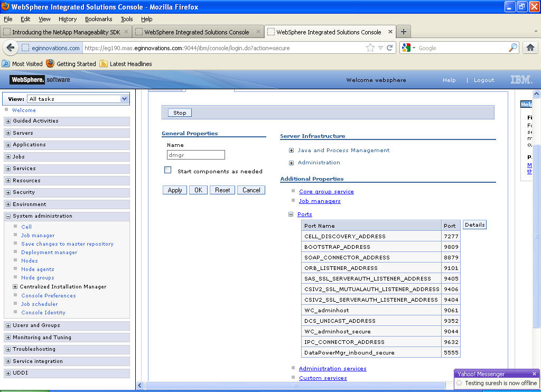
Task: Click the dmgr Name input field
Action: point(196,155)
